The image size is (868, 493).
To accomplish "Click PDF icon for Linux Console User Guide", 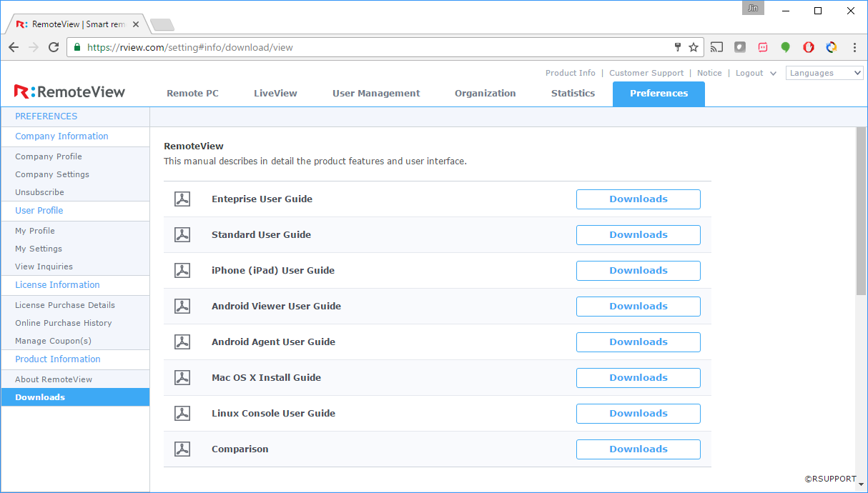I will click(182, 414).
